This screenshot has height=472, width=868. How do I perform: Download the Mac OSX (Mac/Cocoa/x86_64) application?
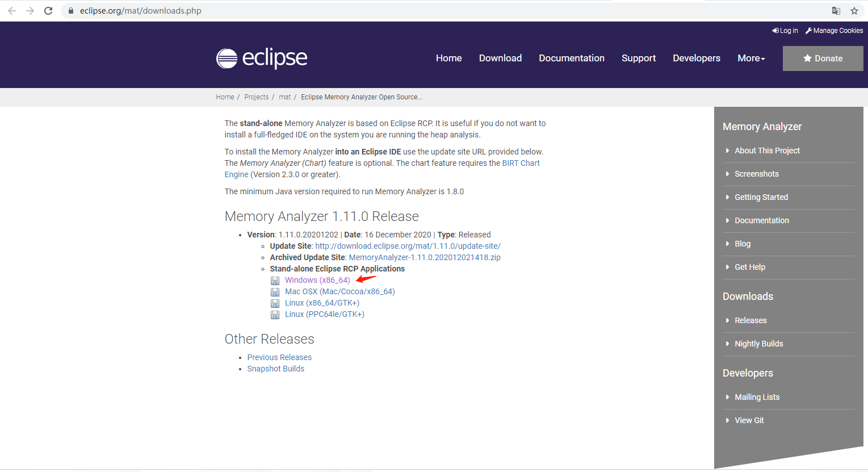click(x=340, y=291)
